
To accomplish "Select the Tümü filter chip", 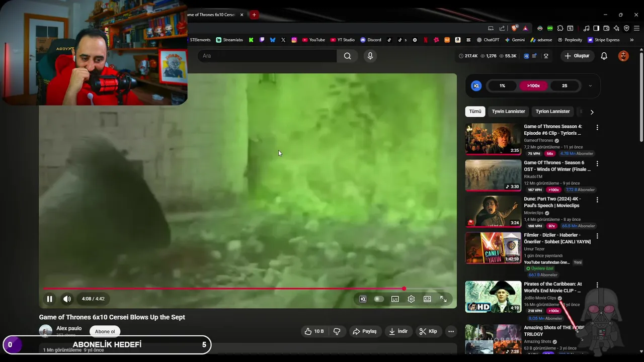I will tap(475, 112).
